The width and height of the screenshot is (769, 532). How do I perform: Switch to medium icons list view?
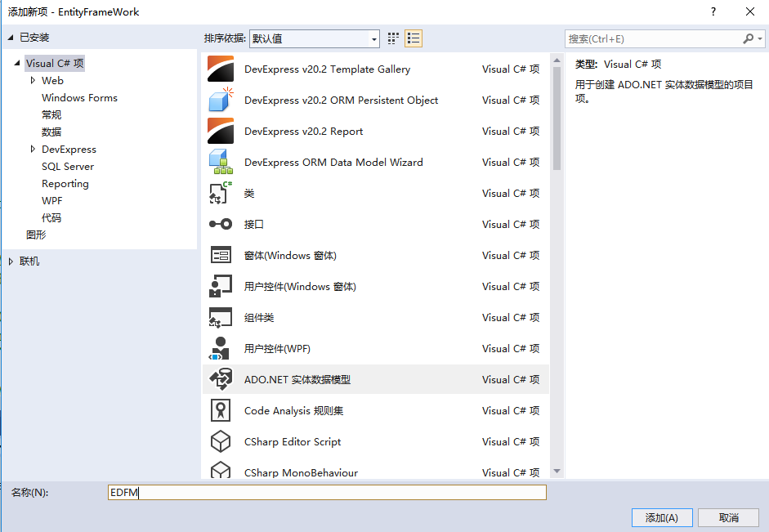click(x=414, y=38)
